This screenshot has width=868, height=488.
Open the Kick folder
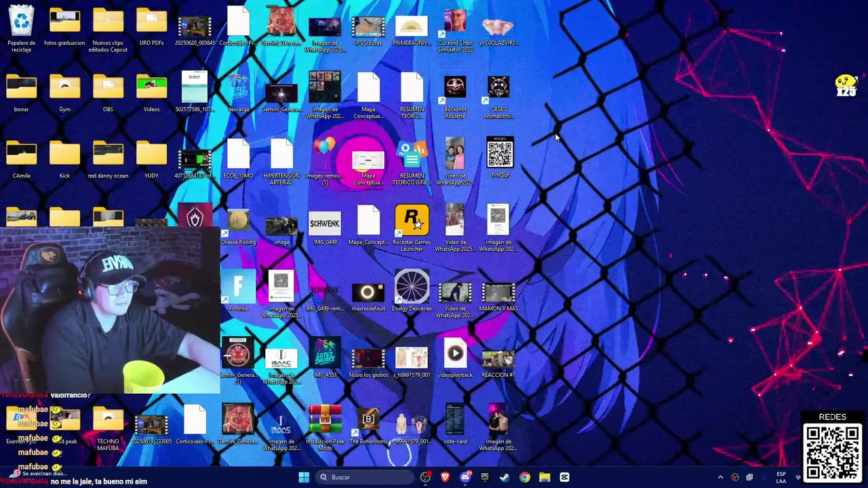[64, 159]
